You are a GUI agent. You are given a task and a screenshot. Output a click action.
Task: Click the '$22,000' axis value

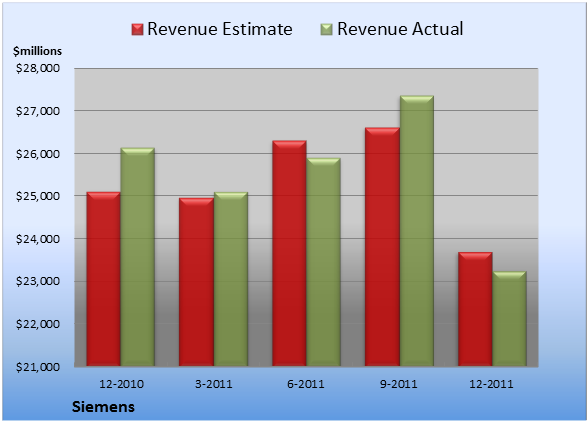tap(38, 324)
